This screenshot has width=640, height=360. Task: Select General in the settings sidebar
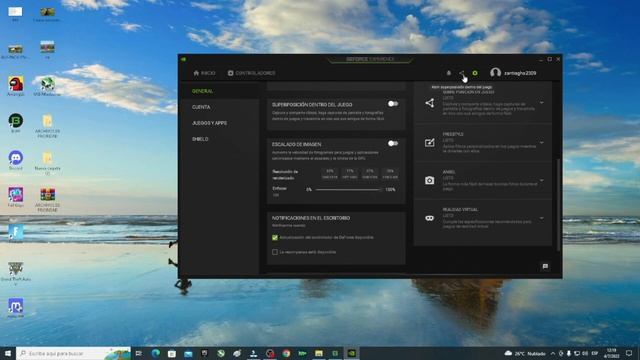(202, 91)
